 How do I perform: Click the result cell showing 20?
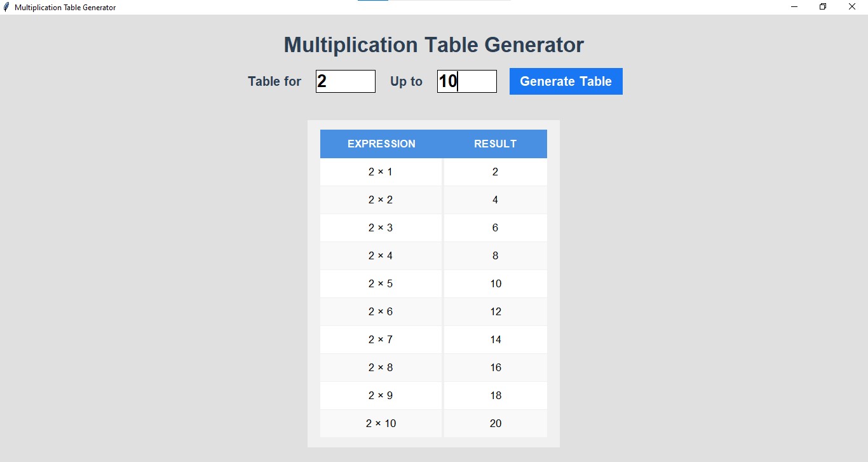495,423
